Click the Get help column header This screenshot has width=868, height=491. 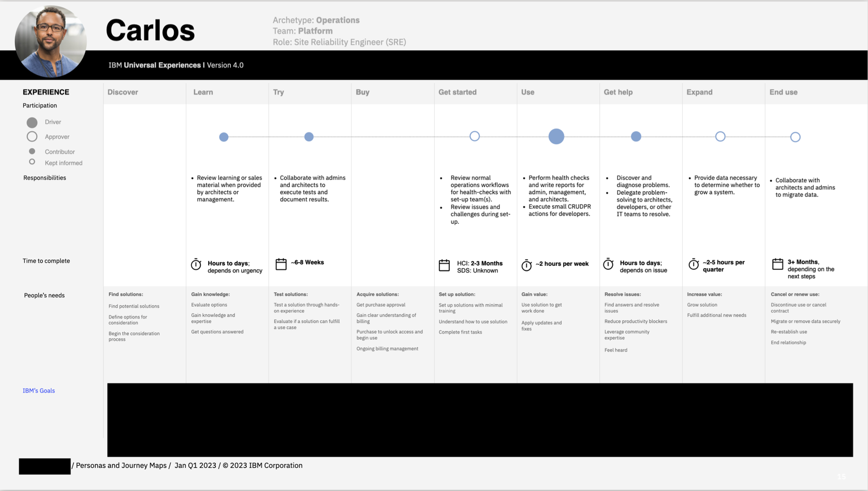[618, 92]
